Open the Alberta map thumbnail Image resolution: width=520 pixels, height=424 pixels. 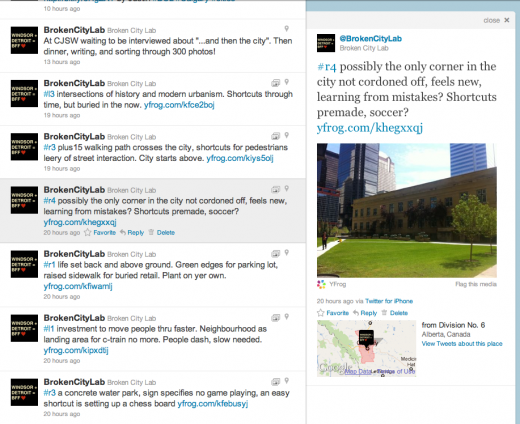(366, 348)
